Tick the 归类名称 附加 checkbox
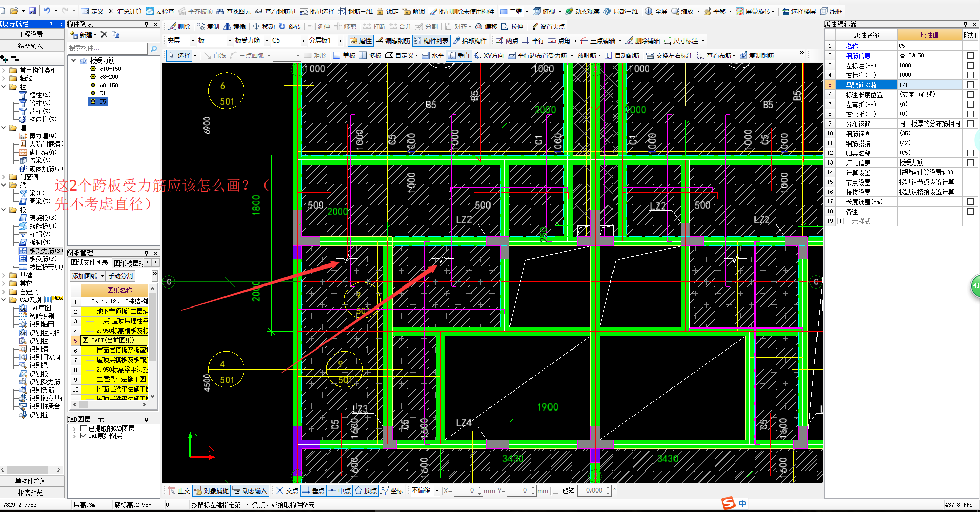 point(970,153)
